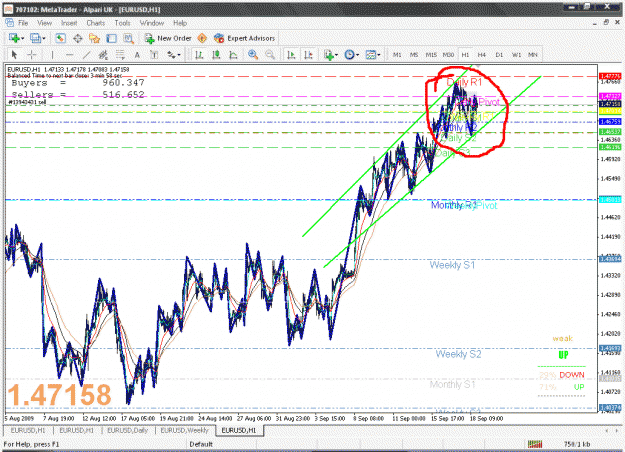The image size is (625, 452).
Task: Open the Tools menu
Action: (122, 23)
